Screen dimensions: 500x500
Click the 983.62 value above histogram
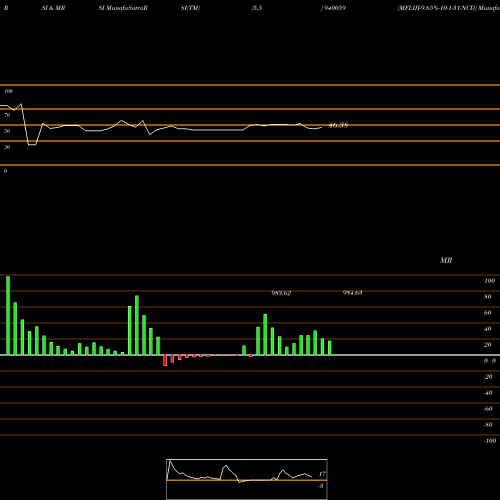point(281,293)
